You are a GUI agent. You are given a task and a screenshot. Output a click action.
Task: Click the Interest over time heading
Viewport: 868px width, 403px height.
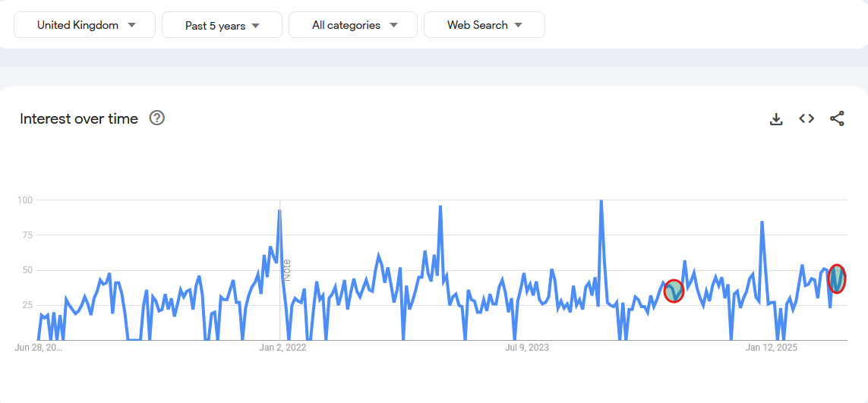79,118
